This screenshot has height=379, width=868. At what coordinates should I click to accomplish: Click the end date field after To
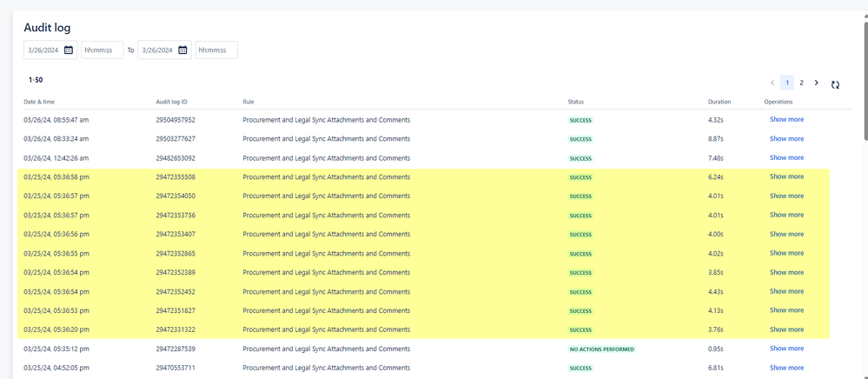pyautogui.click(x=164, y=50)
